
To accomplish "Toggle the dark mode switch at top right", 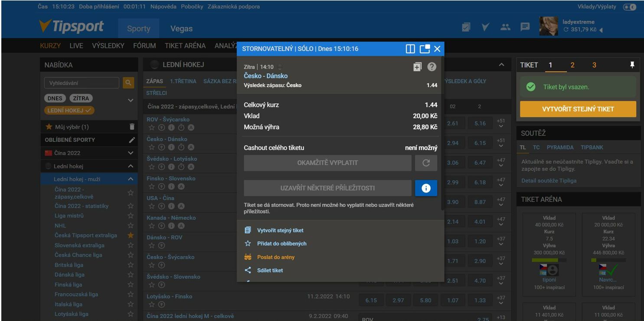I will [x=629, y=7].
